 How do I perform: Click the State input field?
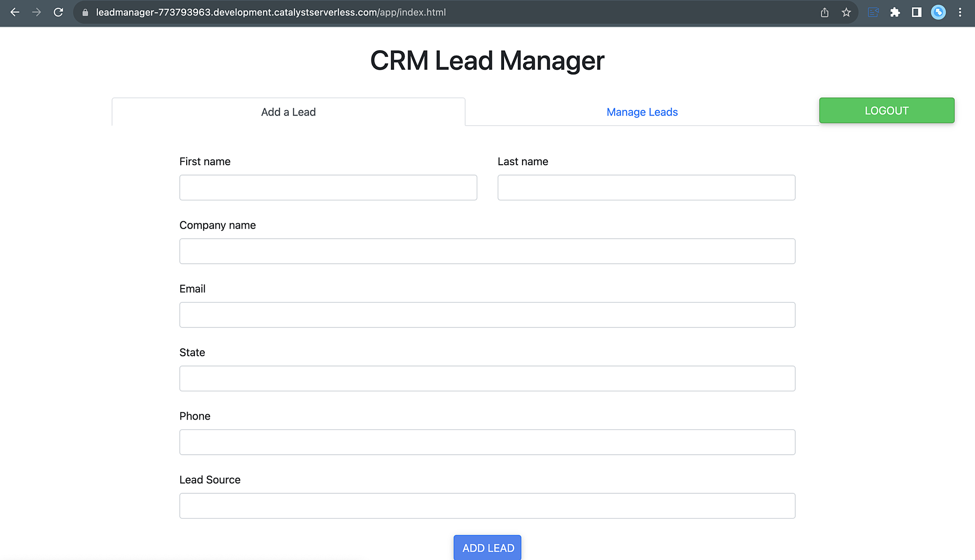(x=487, y=379)
